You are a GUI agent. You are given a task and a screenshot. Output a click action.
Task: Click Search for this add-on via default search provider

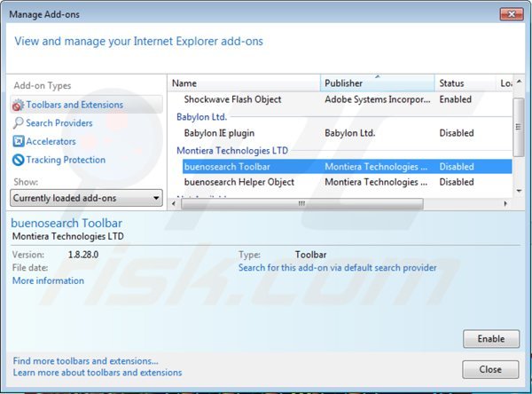(337, 268)
